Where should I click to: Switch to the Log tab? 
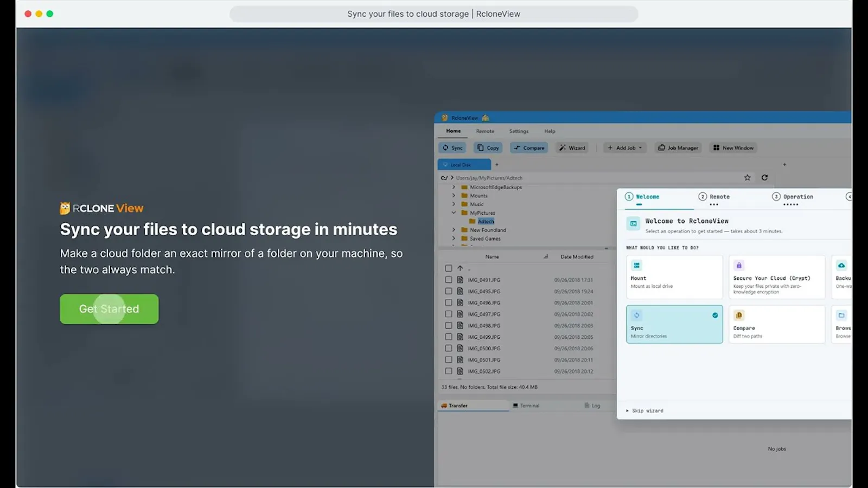[x=592, y=406]
